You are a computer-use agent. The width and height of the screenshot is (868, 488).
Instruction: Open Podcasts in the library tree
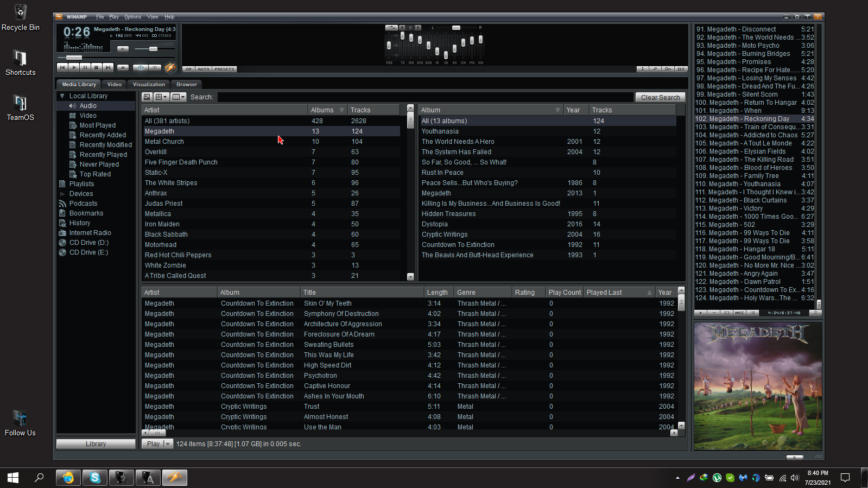[x=83, y=204]
